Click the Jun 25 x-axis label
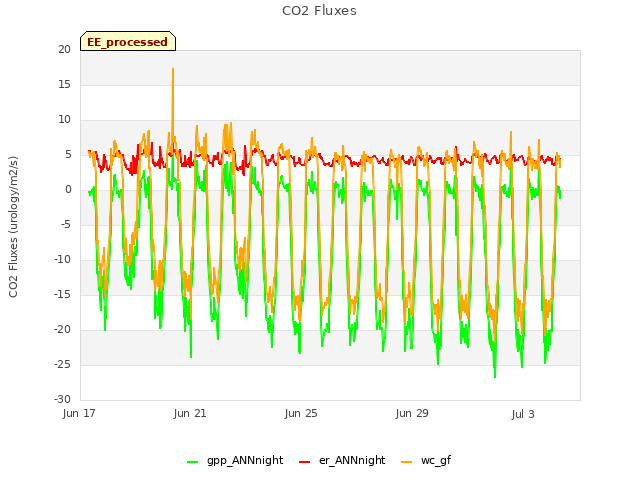640x480 pixels. pyautogui.click(x=301, y=413)
